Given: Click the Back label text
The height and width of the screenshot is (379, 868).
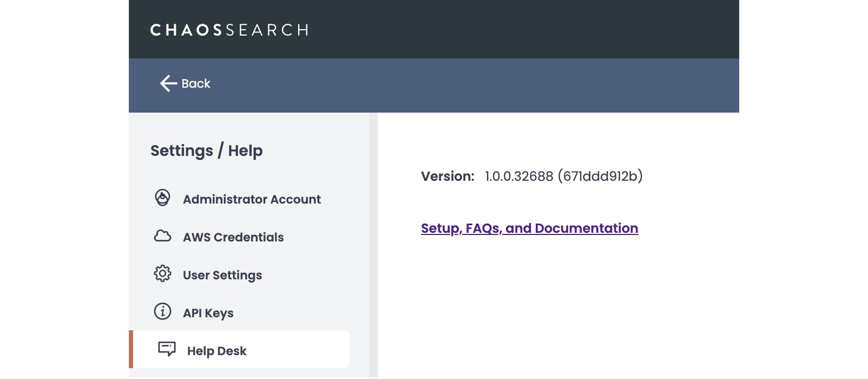Looking at the screenshot, I should pos(196,83).
